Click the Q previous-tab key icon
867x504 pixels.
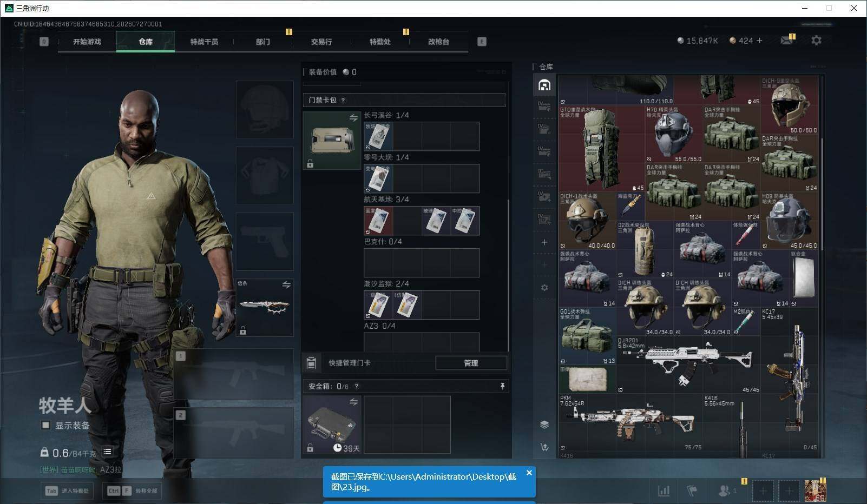[44, 42]
